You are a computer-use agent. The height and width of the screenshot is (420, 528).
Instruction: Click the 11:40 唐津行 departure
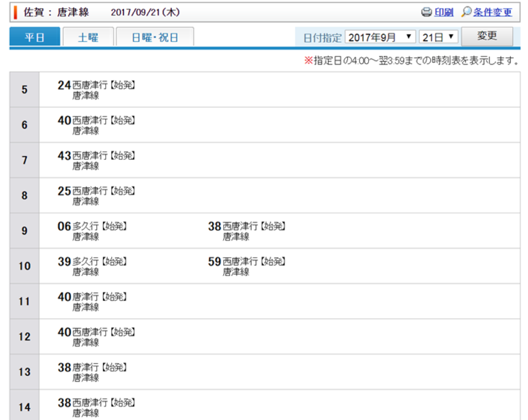[92, 301]
